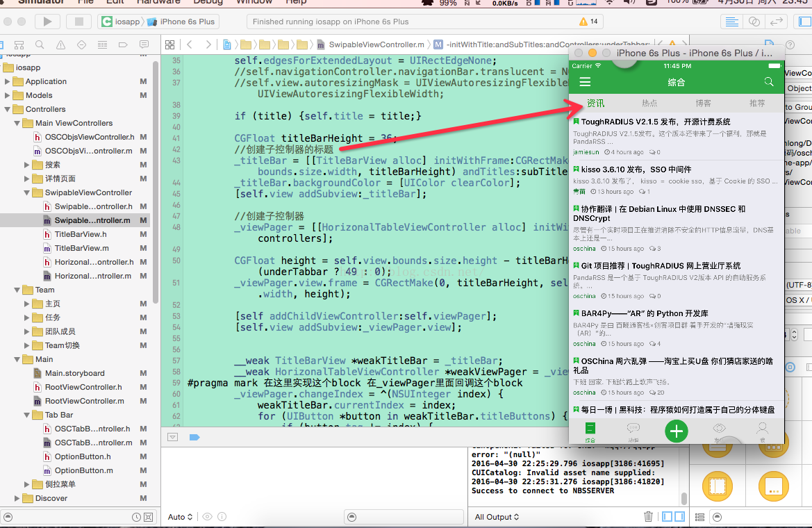This screenshot has width=812, height=528.
Task: Collapse the SwipableViewController group
Action: coord(26,192)
